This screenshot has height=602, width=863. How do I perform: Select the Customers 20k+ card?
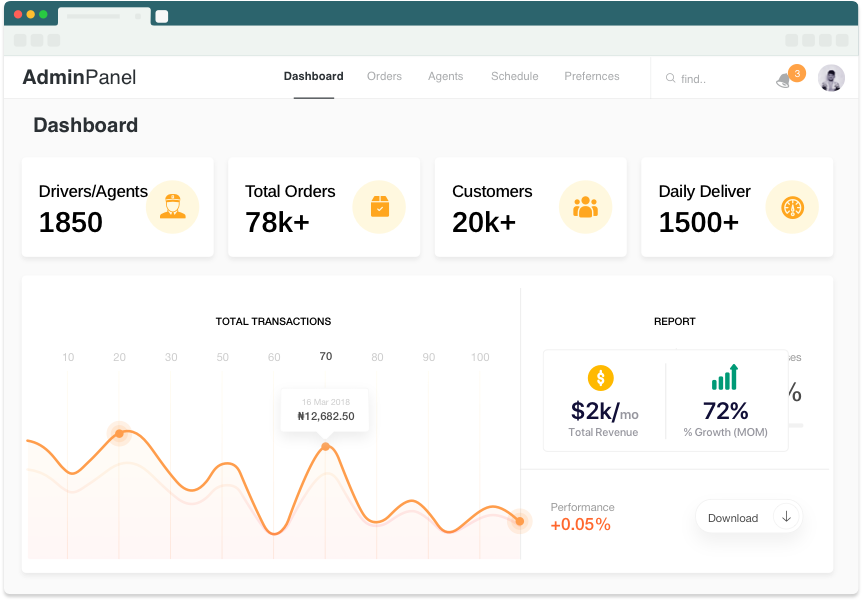pos(531,207)
